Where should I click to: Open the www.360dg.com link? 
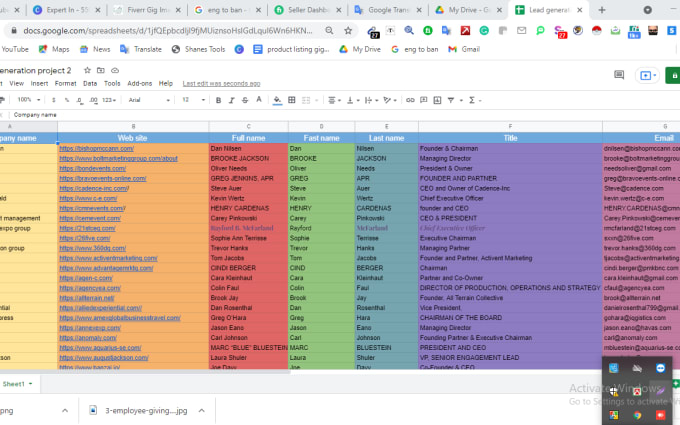coord(92,248)
